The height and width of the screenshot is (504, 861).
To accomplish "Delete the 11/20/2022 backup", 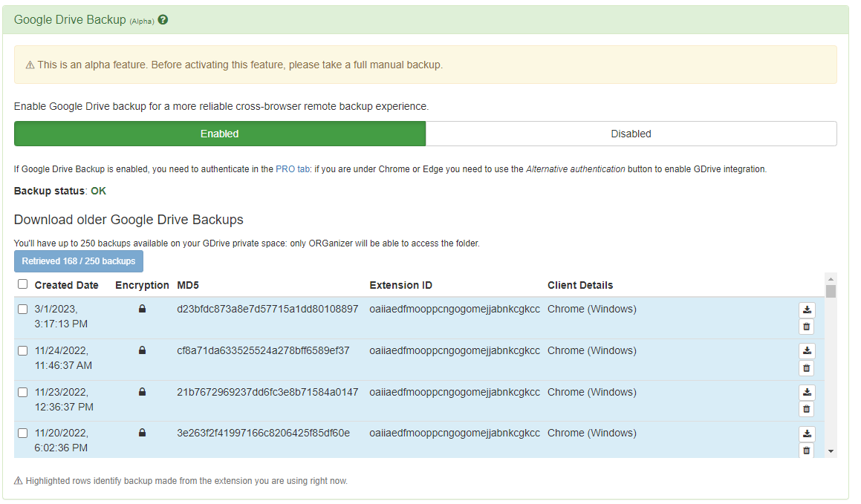I will click(x=806, y=451).
